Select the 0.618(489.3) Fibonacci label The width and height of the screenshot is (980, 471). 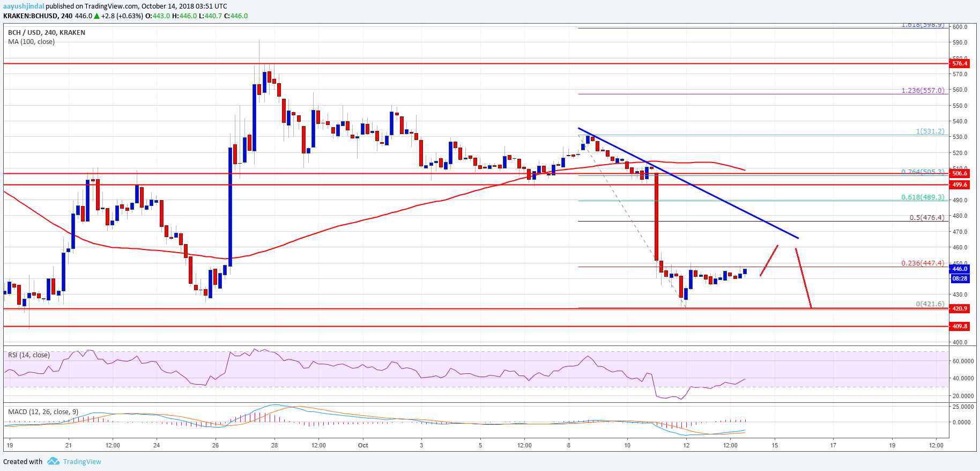coord(923,197)
